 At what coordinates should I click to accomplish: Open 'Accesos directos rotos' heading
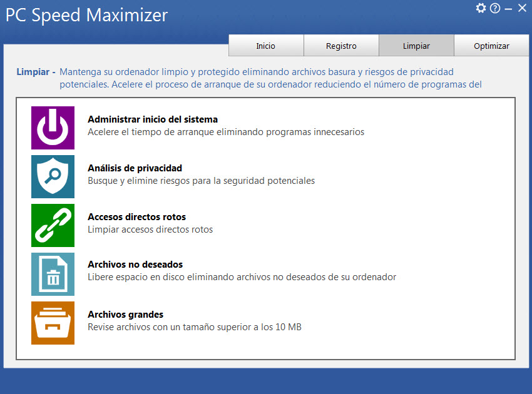(136, 217)
